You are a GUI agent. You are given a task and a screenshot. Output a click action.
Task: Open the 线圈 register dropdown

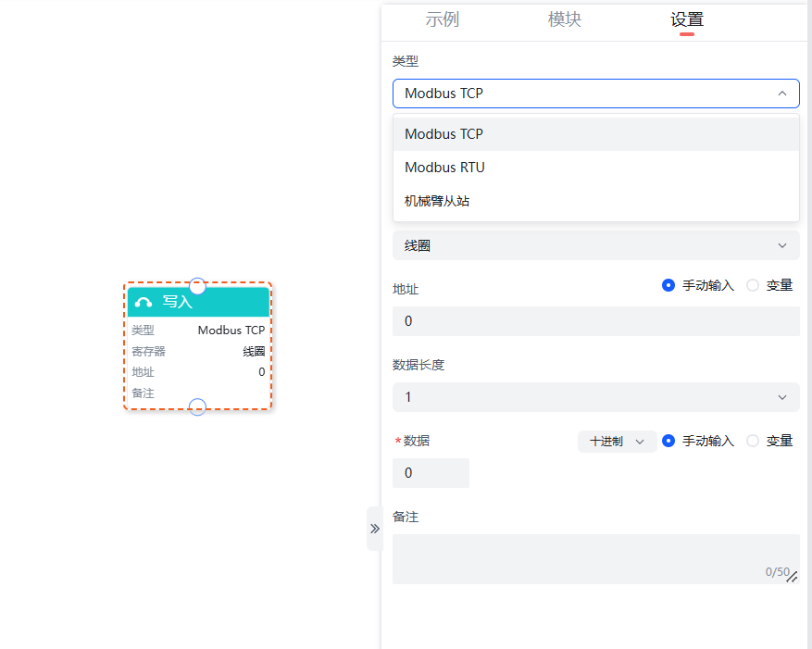click(595, 245)
